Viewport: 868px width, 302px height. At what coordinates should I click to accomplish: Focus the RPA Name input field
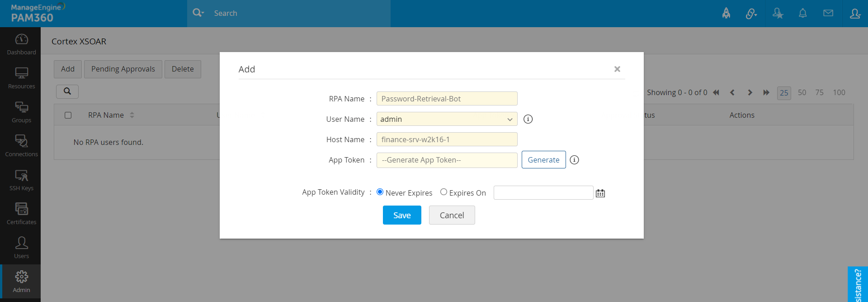click(447, 99)
